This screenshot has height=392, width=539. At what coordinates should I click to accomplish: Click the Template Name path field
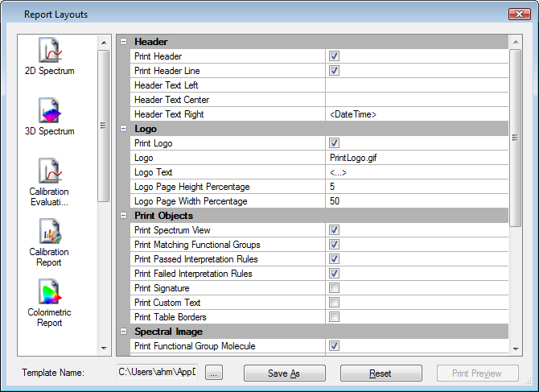[158, 373]
